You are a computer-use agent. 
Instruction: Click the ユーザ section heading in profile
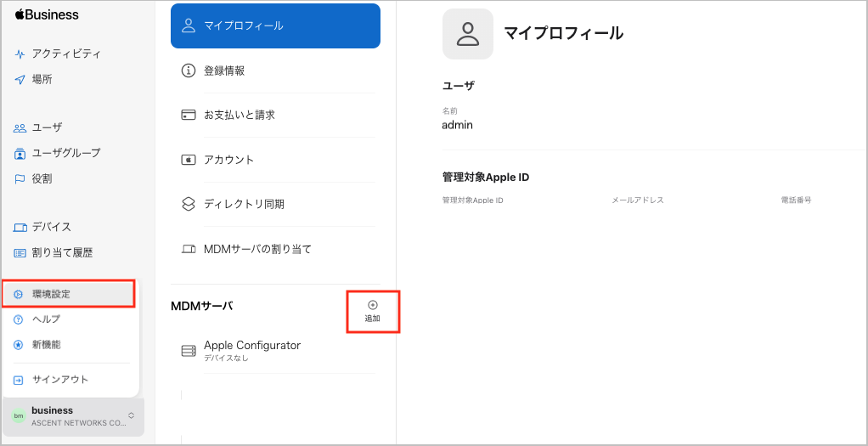459,86
